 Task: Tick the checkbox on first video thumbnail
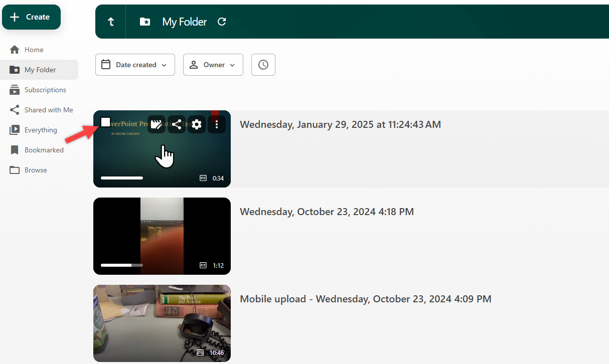pos(105,122)
